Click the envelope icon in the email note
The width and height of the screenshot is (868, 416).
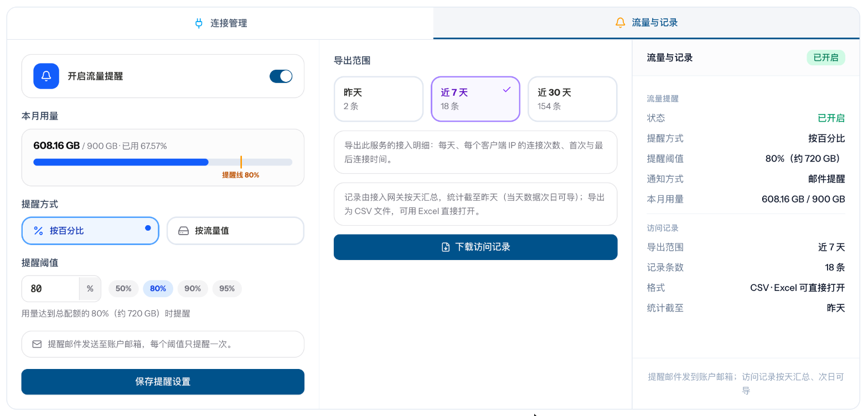(37, 344)
